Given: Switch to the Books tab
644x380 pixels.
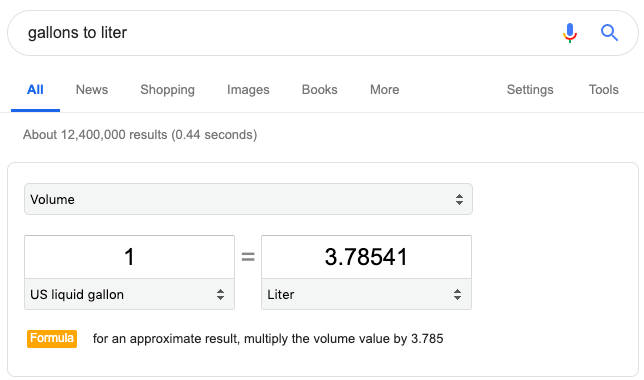Looking at the screenshot, I should [x=320, y=90].
